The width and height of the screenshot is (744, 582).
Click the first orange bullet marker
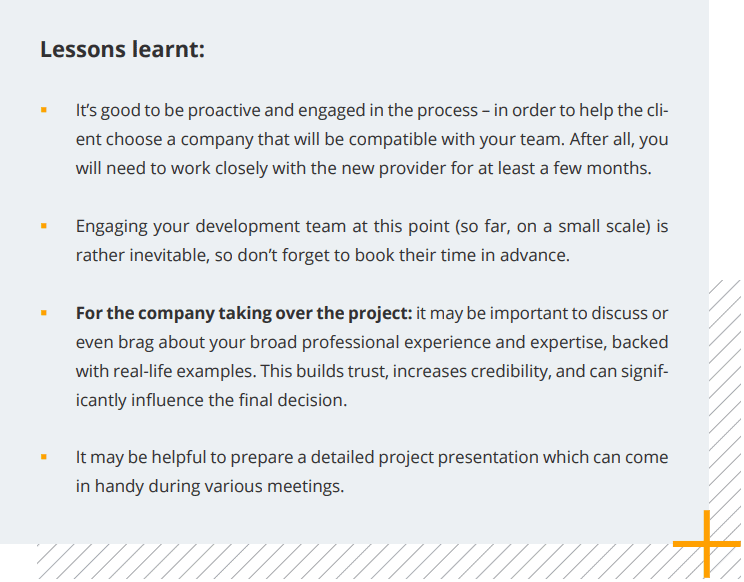click(44, 110)
